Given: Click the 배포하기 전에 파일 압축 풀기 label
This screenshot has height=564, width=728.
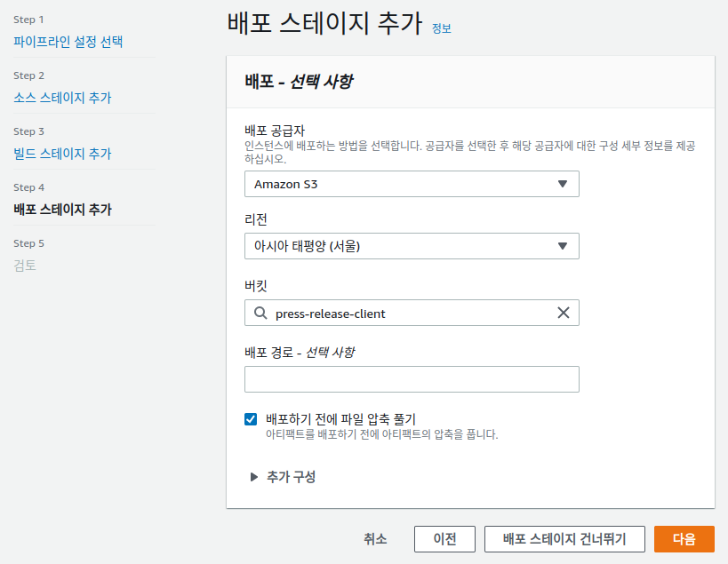Looking at the screenshot, I should coord(340,419).
